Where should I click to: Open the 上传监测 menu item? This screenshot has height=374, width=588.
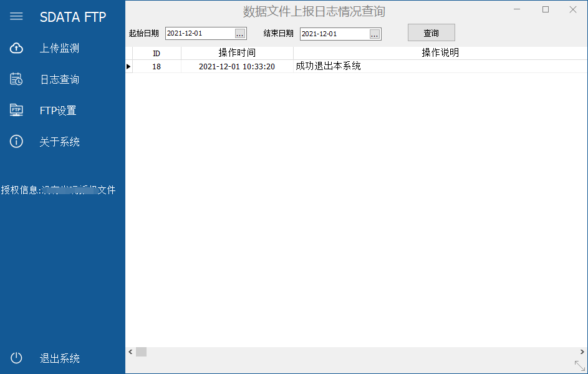(x=59, y=48)
